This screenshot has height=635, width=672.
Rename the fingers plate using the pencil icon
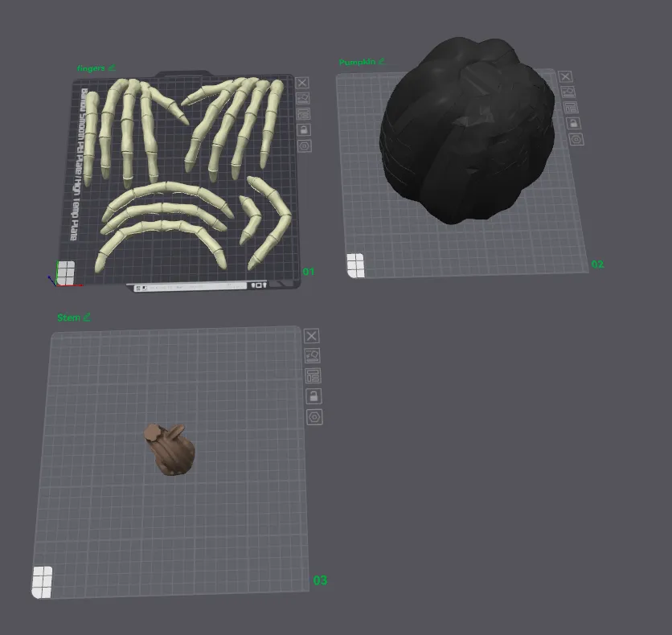click(x=112, y=67)
